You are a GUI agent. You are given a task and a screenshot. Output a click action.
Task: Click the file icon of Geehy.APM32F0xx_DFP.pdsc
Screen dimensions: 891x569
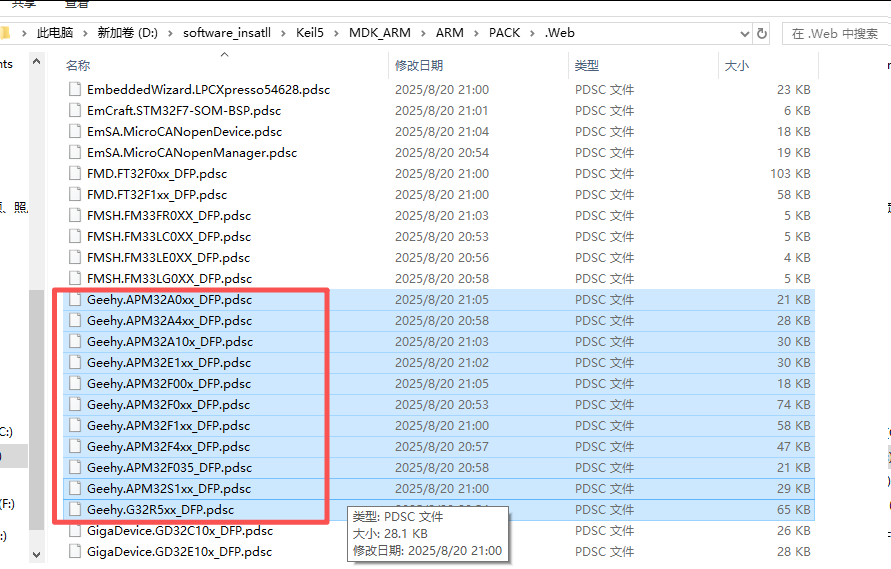[74, 405]
